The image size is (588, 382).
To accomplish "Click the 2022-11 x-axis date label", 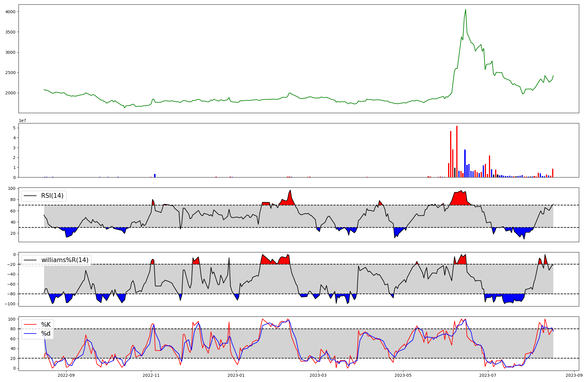I will coord(151,375).
